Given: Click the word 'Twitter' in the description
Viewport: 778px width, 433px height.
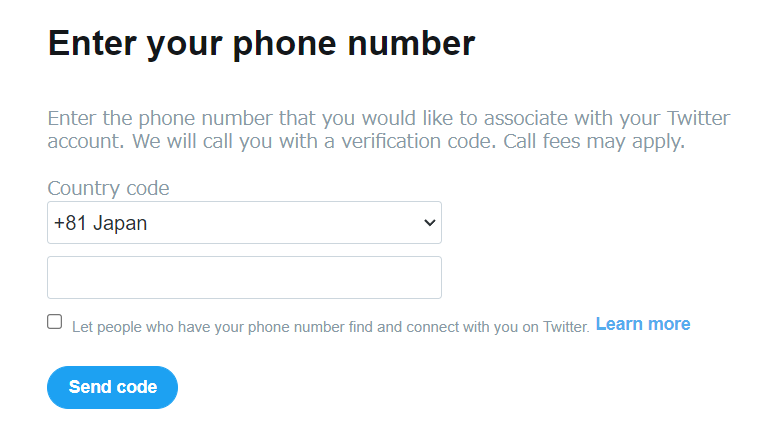Looking at the screenshot, I should [x=696, y=118].
